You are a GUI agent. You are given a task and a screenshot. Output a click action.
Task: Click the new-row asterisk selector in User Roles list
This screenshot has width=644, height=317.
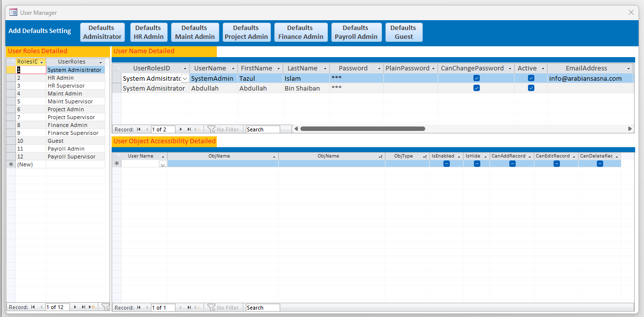click(x=11, y=164)
